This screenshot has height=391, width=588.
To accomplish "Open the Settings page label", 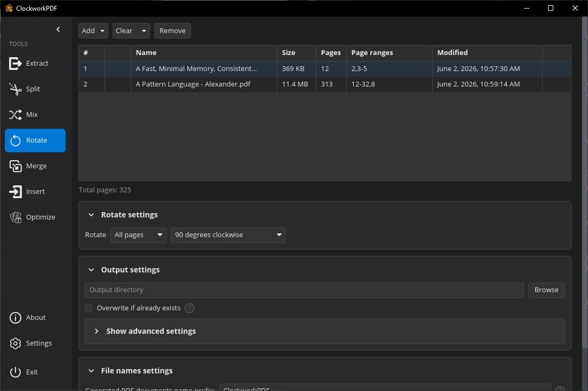I will tap(38, 343).
